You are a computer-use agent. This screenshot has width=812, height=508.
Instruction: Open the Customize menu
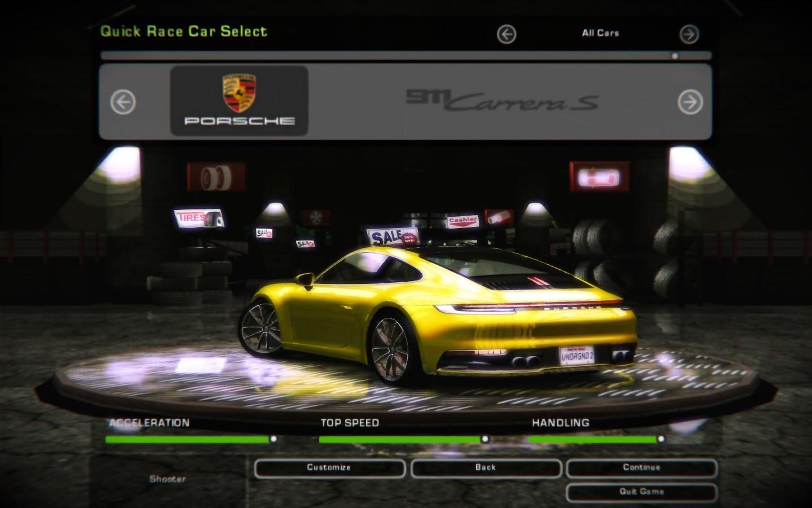pyautogui.click(x=329, y=468)
